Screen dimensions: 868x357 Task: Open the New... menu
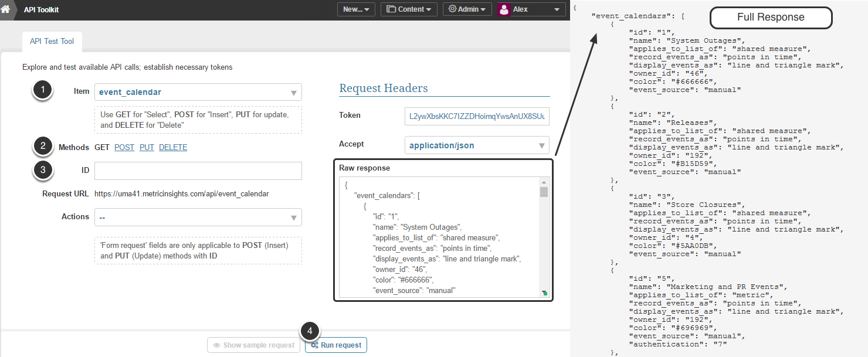[356, 9]
